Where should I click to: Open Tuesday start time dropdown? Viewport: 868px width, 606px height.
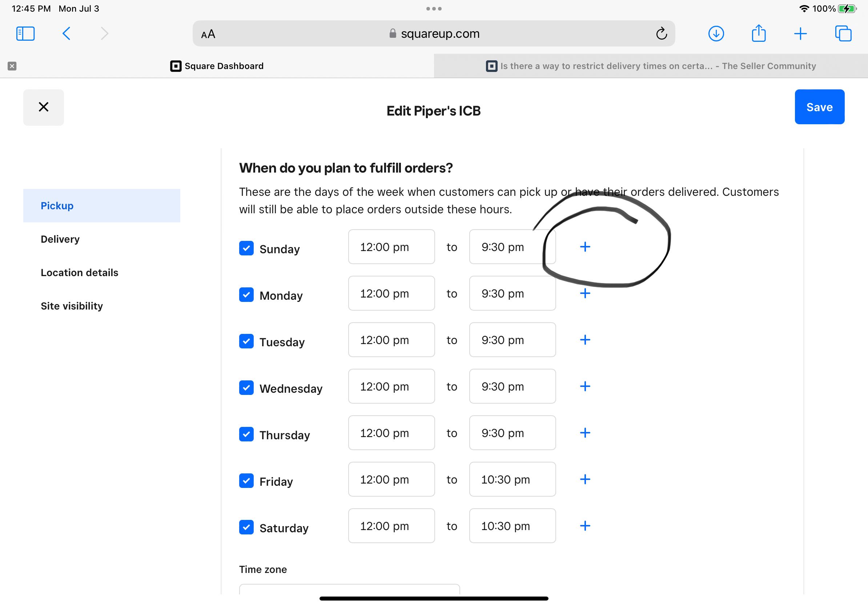(391, 340)
